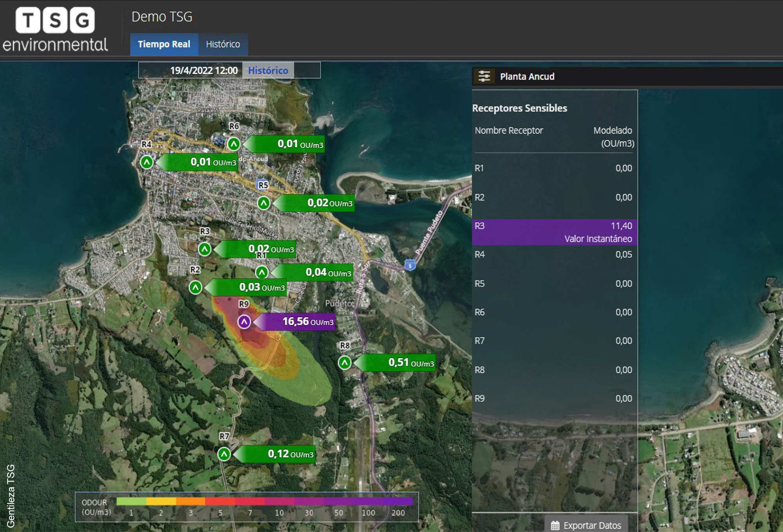783x532 pixels.
Task: Click the 0,51 OU/m3 green value label
Action: pyautogui.click(x=399, y=363)
